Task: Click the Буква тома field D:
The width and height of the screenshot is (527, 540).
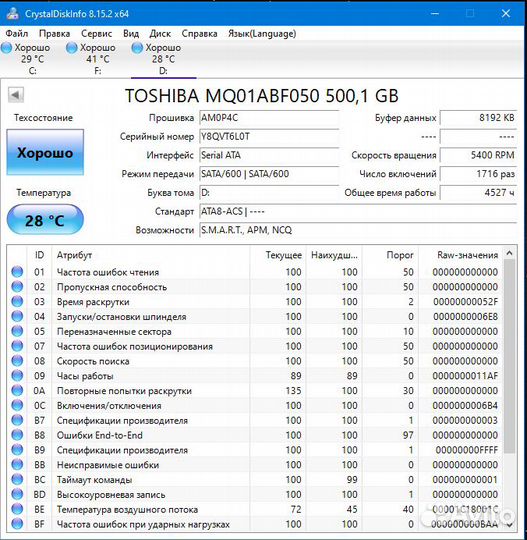Action: click(x=269, y=193)
